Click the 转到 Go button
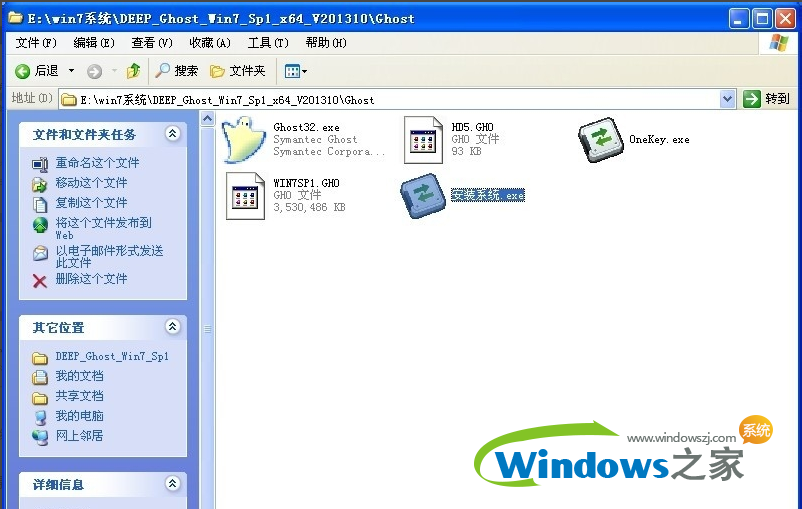 point(767,99)
